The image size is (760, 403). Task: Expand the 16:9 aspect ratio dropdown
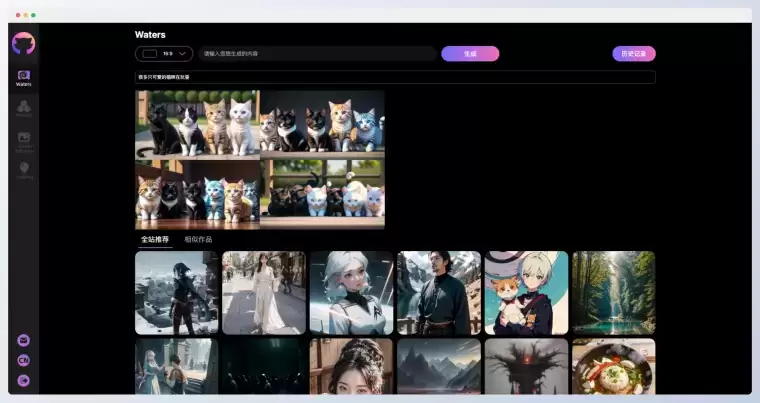coord(164,54)
